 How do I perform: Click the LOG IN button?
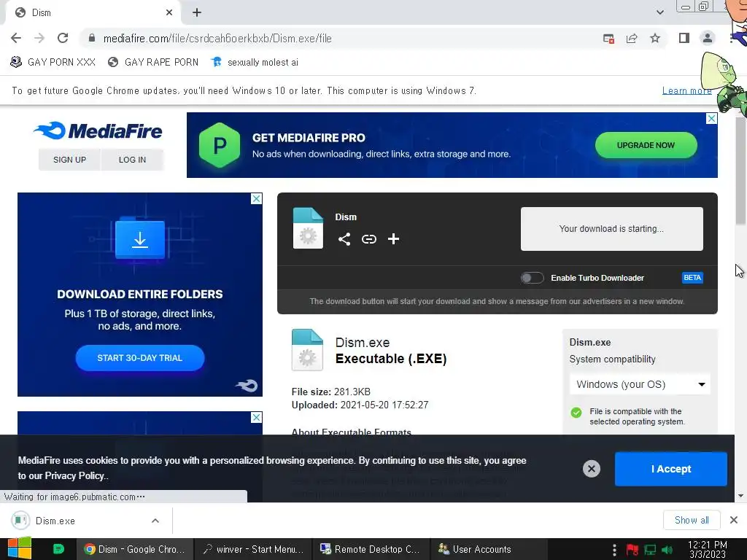(133, 160)
